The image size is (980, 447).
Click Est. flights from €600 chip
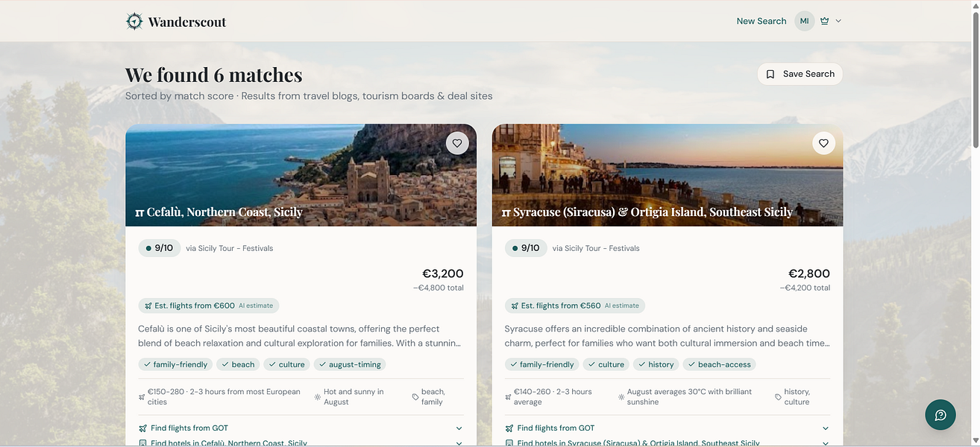pyautogui.click(x=208, y=305)
